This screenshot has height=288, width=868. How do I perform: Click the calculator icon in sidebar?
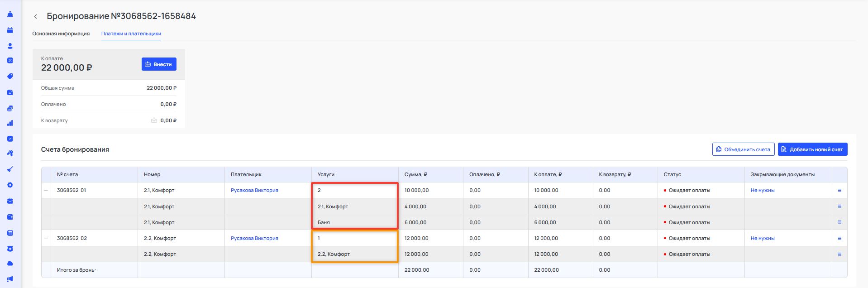pos(10,233)
